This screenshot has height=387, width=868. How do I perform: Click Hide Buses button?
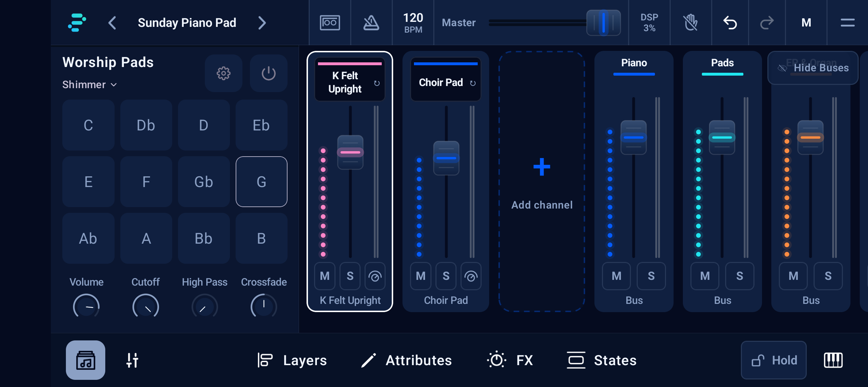tap(813, 68)
